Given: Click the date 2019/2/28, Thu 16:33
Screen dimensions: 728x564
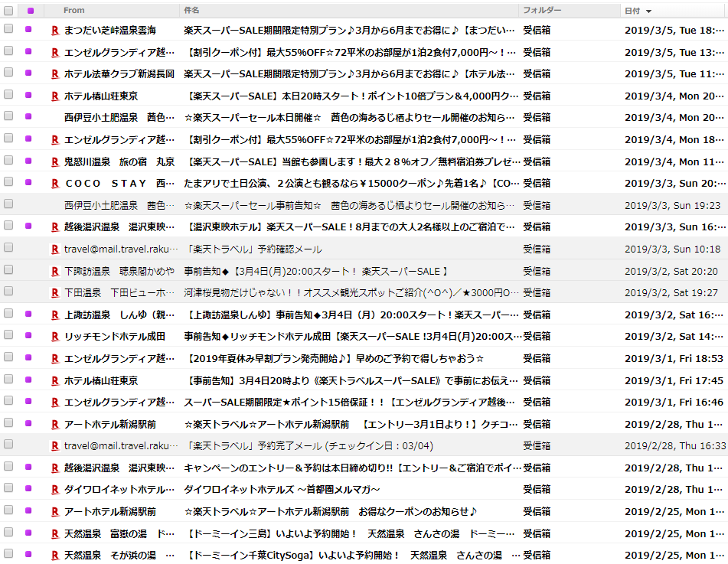Looking at the screenshot, I should pos(675,446).
